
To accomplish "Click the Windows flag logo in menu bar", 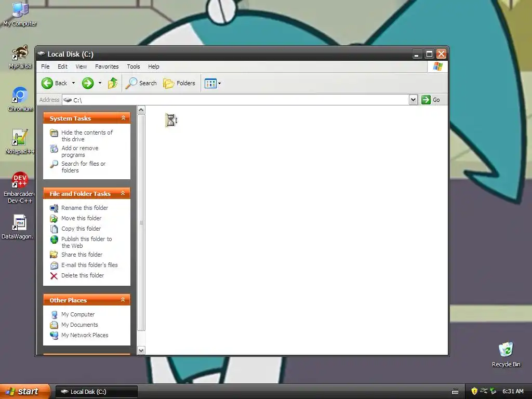I will point(437,66).
